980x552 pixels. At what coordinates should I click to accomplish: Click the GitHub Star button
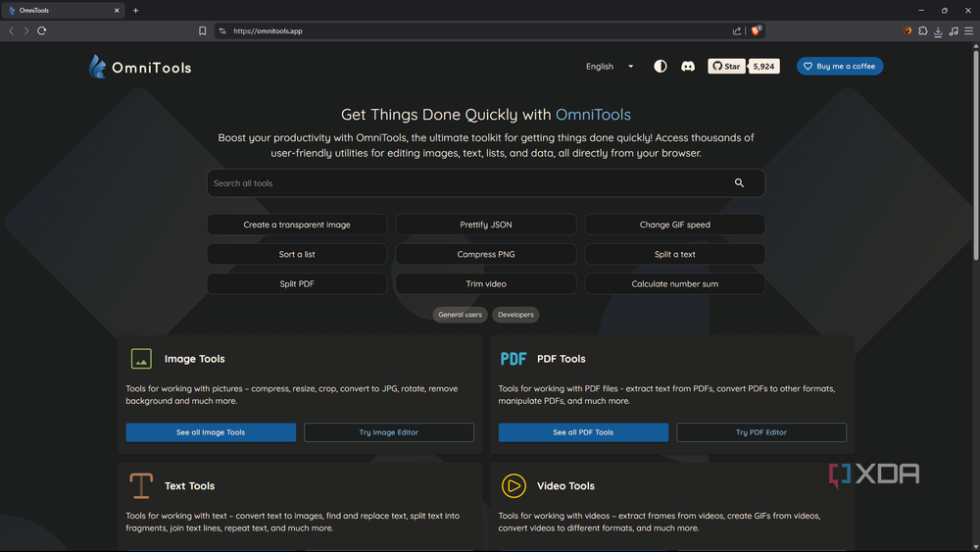point(726,67)
